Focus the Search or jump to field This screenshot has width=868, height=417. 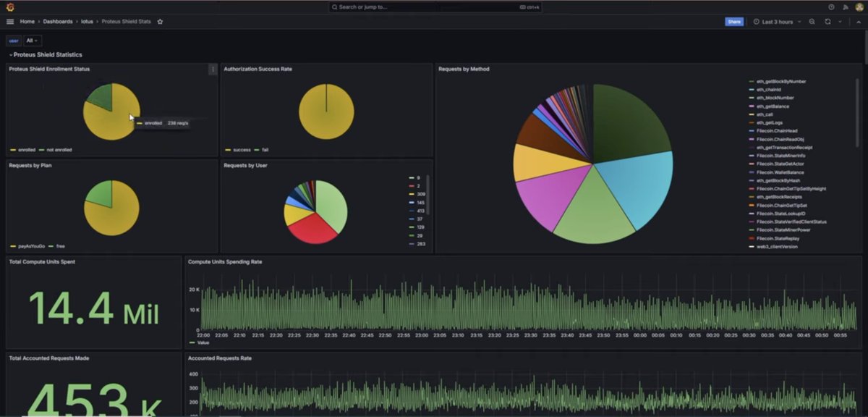(434, 7)
